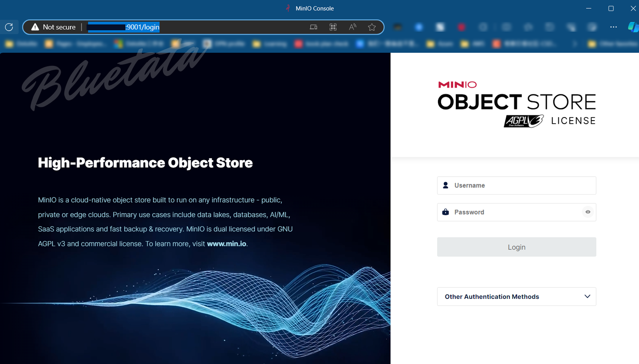Click the address bar URL ending :9001/login
639x364 pixels.
(x=123, y=27)
